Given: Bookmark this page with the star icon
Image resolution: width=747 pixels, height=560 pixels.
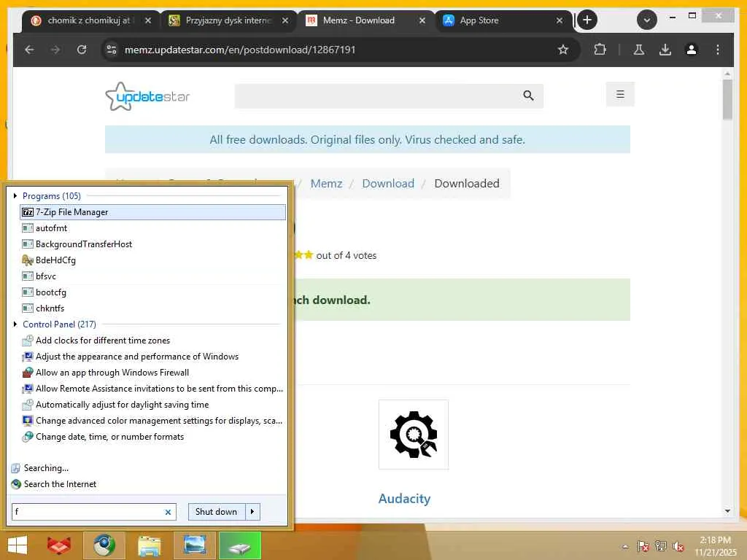Looking at the screenshot, I should pyautogui.click(x=563, y=50).
